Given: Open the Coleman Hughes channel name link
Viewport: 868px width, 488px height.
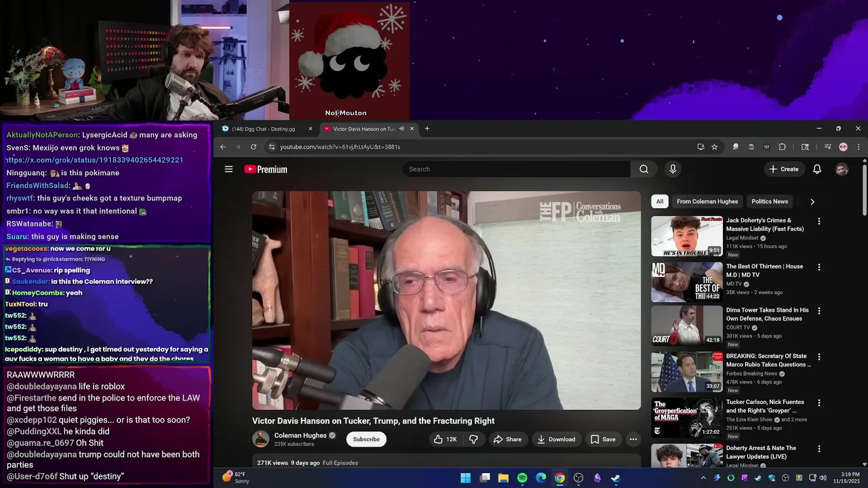Looking at the screenshot, I should [300, 435].
